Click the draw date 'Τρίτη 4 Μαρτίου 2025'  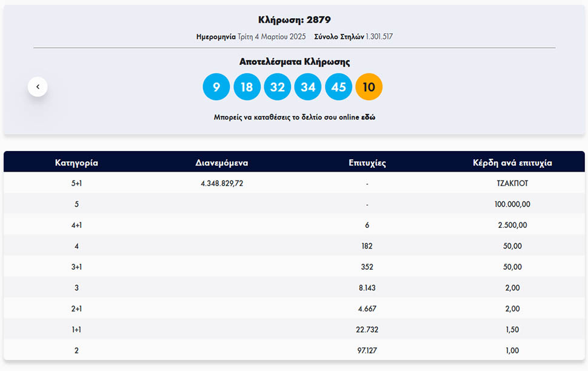click(280, 36)
